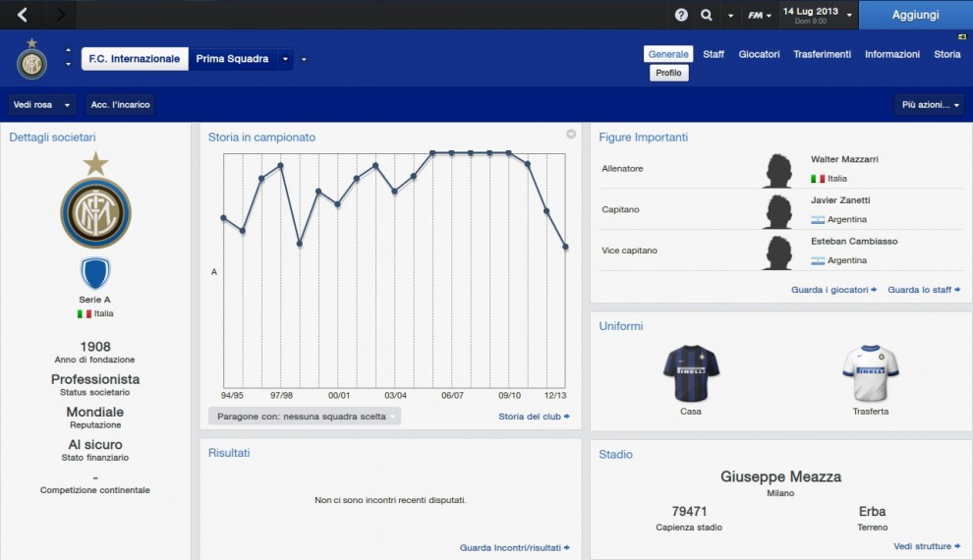Open the 14 Lug 2013 date dropdown
973x560 pixels.
[x=817, y=15]
